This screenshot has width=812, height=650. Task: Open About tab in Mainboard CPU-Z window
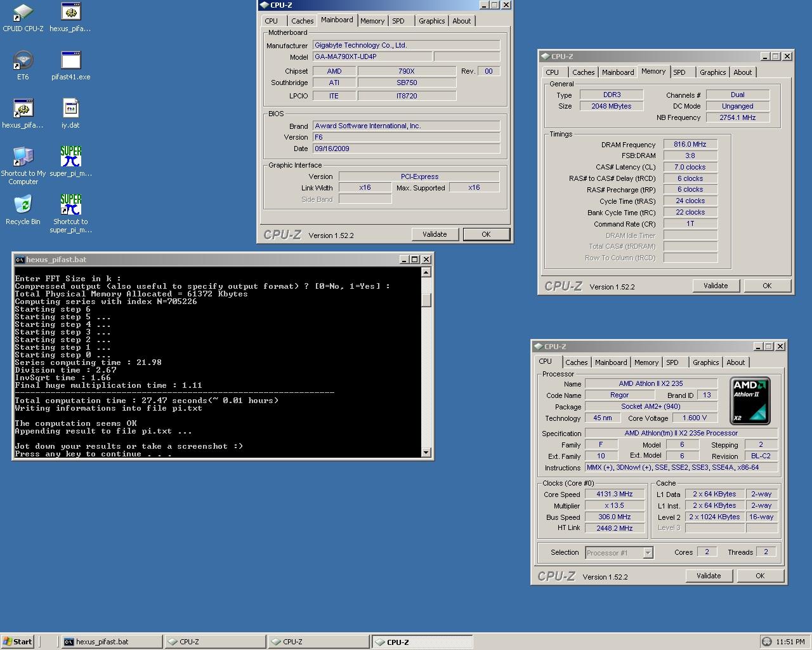coord(462,21)
